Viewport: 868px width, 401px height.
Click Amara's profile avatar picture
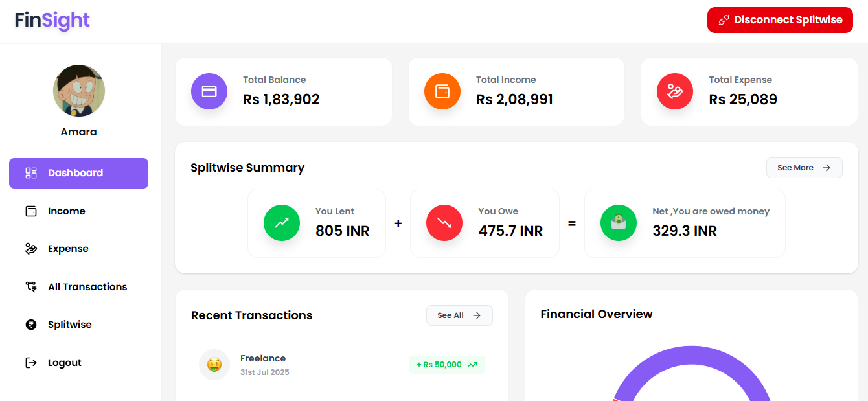point(79,91)
